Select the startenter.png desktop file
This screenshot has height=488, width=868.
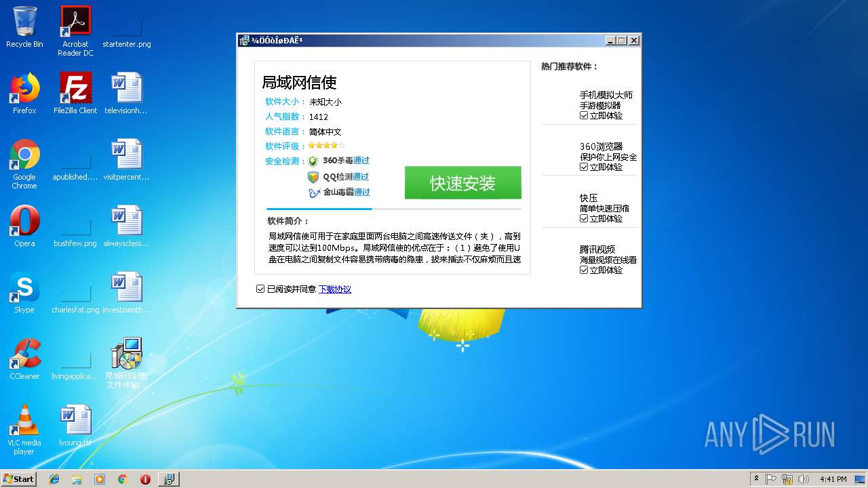[127, 28]
